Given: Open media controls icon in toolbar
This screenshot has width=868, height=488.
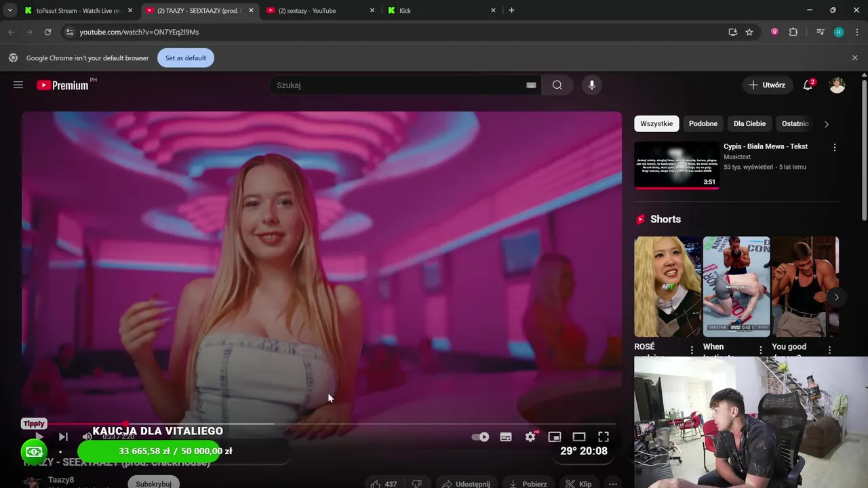Looking at the screenshot, I should coord(821,32).
